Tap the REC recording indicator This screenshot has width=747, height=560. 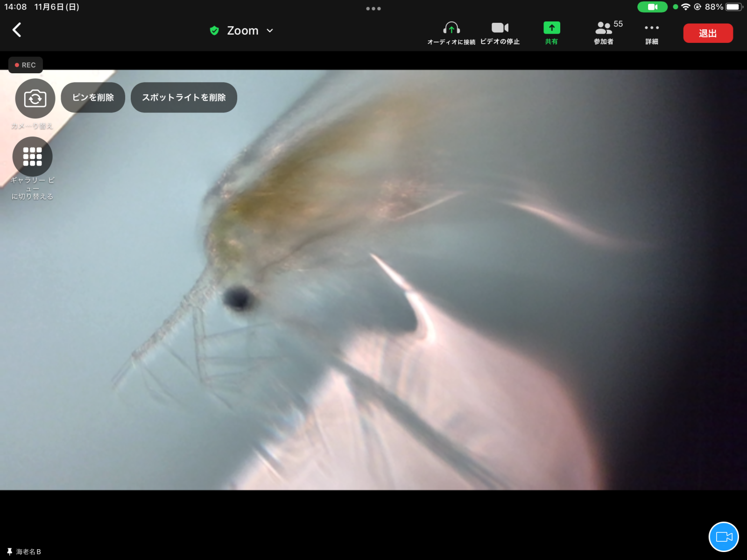click(x=26, y=65)
